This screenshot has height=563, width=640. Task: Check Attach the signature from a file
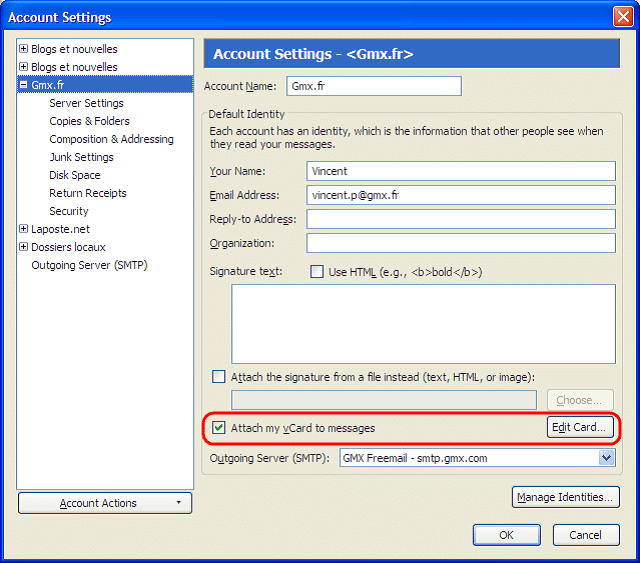point(219,377)
